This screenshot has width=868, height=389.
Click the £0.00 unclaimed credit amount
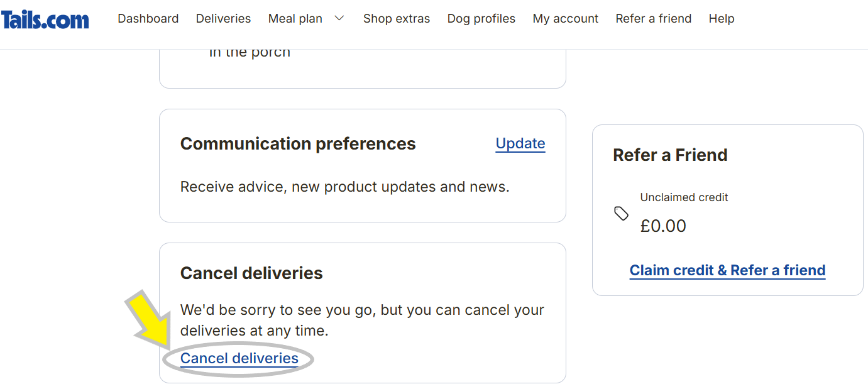click(x=662, y=226)
